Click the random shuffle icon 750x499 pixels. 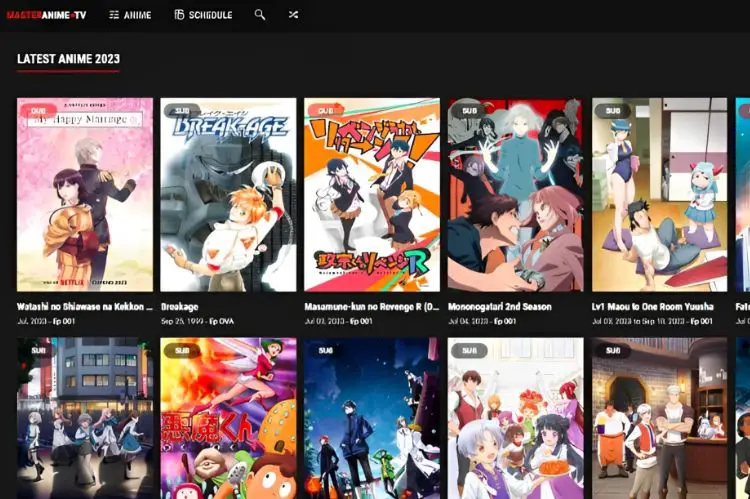pyautogui.click(x=293, y=15)
